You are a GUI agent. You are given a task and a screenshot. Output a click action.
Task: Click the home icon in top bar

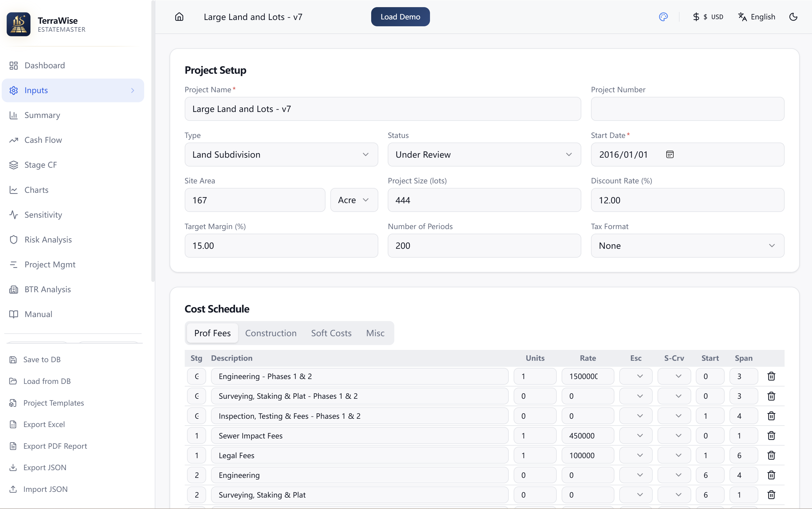pos(179,17)
